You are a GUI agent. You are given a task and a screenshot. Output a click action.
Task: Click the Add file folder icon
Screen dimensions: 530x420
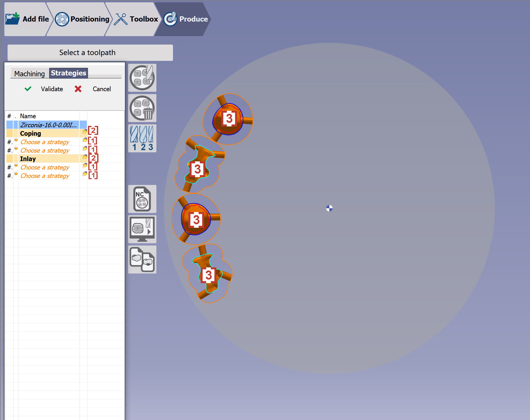13,19
